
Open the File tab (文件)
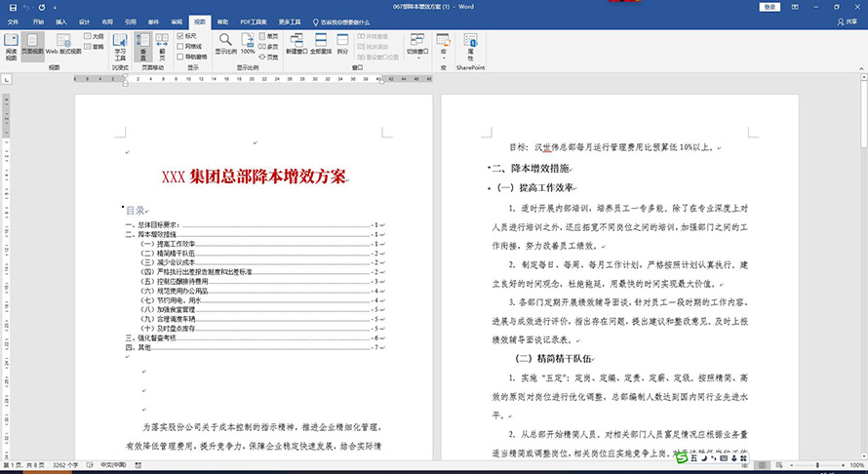(14, 22)
